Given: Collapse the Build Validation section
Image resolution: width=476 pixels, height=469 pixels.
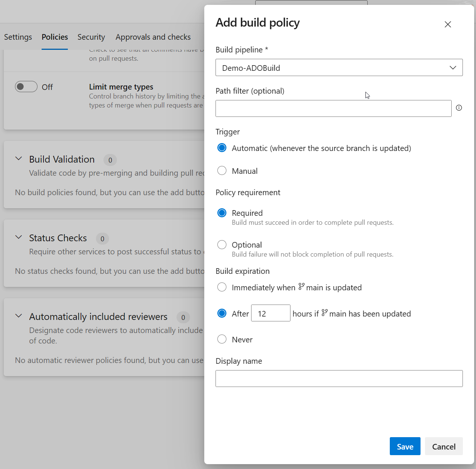Looking at the screenshot, I should (18, 158).
